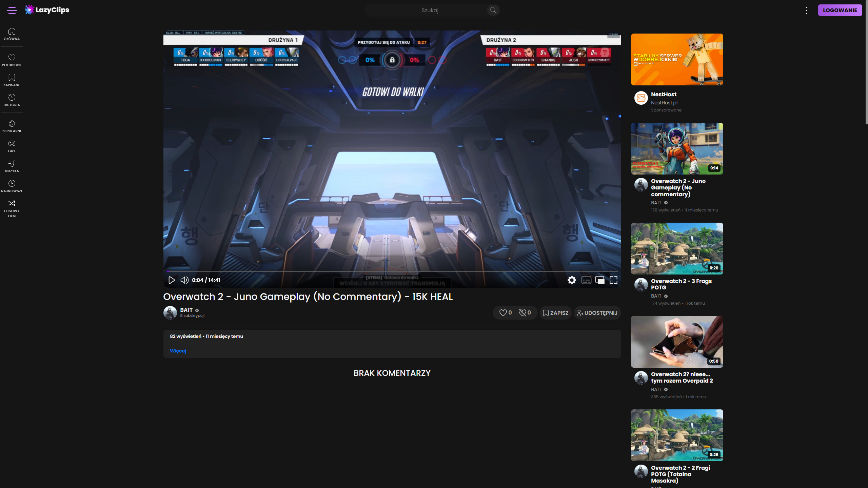This screenshot has width=868, height=488.
Task: Select Losowy Film shuffle icon
Action: [x=12, y=203]
